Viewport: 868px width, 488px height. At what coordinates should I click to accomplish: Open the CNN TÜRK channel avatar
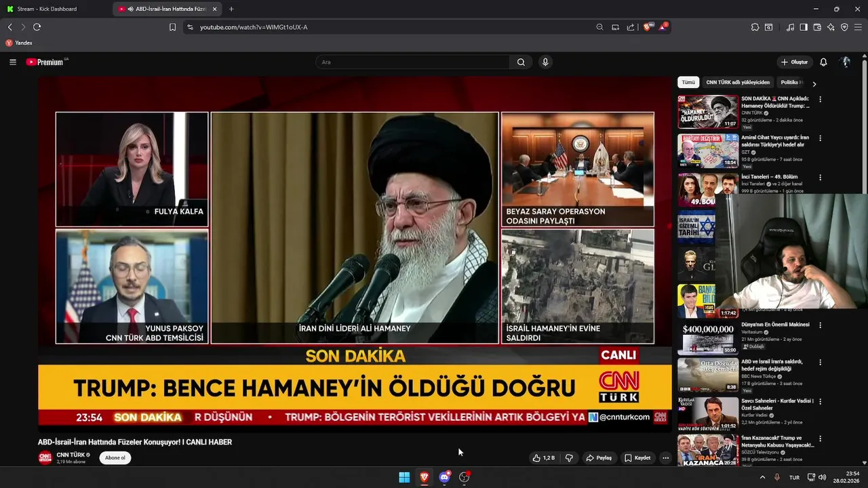tap(45, 458)
